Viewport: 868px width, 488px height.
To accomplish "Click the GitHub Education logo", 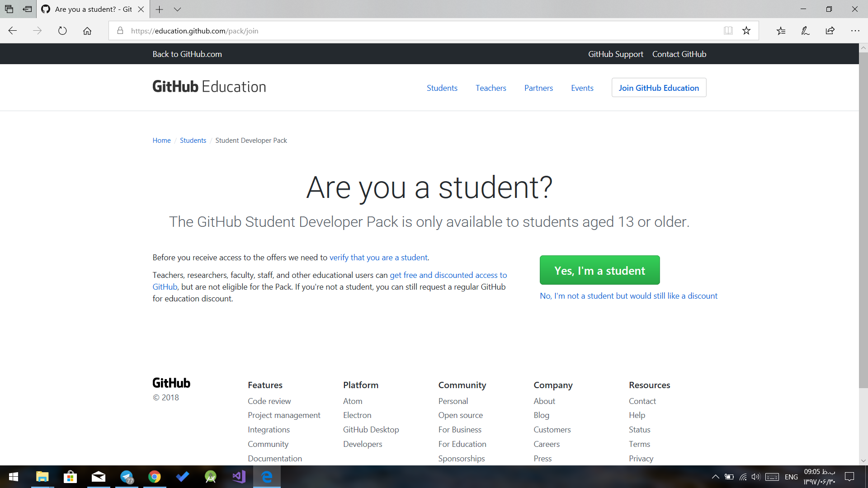I will pos(209,87).
